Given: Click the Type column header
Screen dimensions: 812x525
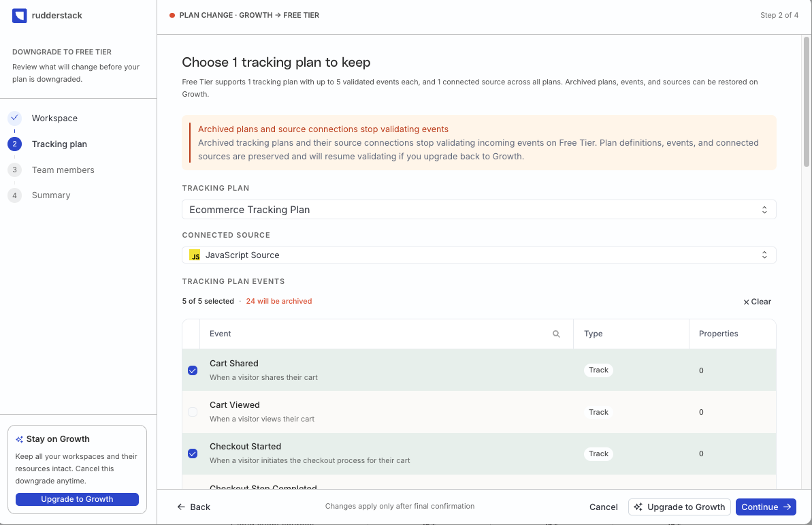Looking at the screenshot, I should coord(594,334).
